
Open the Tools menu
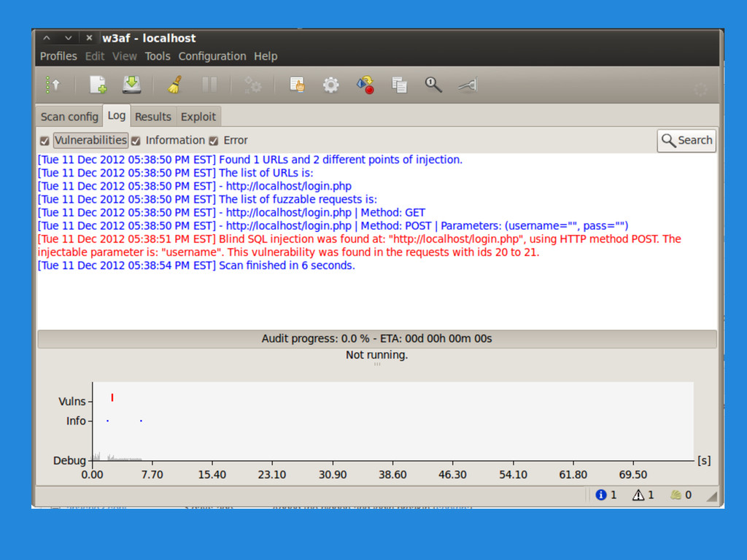point(158,56)
